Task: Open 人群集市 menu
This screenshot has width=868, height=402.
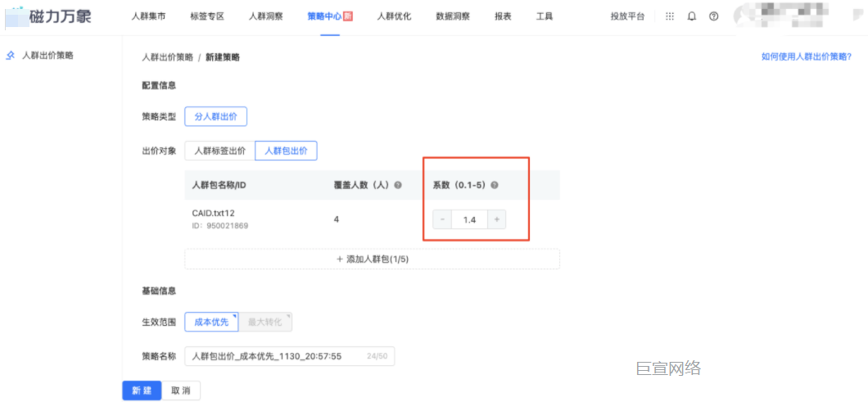Action: pos(148,16)
